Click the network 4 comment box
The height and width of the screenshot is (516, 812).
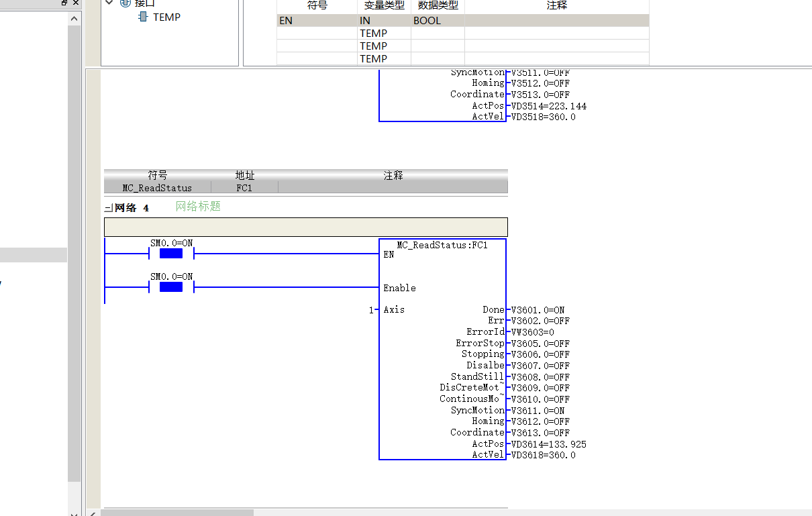306,227
